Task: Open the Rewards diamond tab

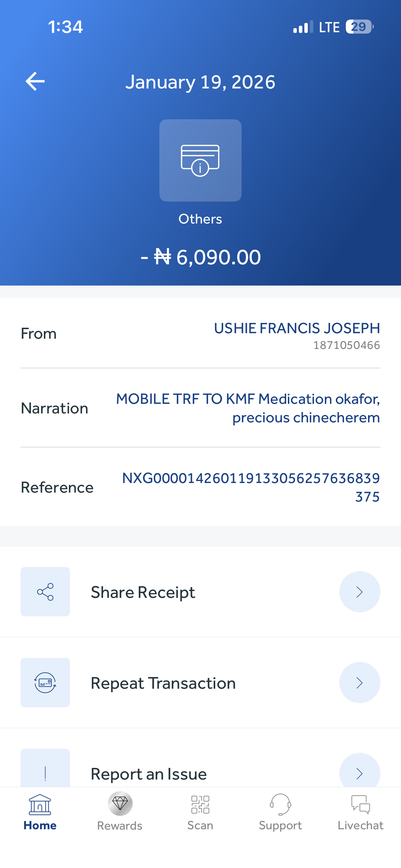Action: 120,804
